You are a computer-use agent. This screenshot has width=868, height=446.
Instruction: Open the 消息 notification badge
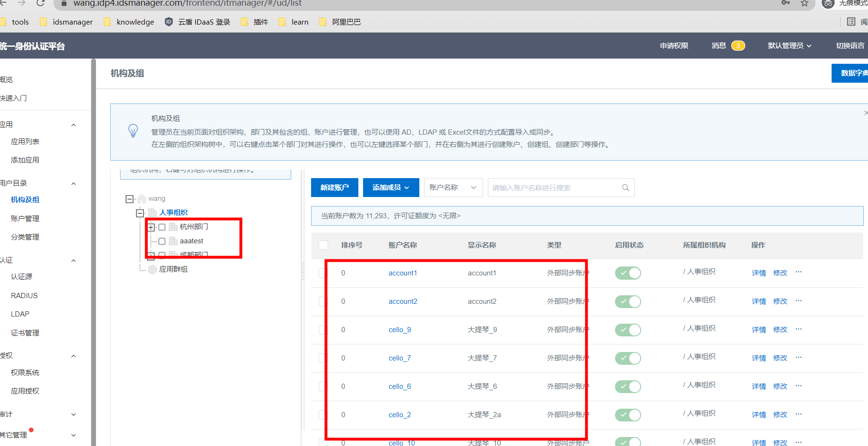point(738,46)
